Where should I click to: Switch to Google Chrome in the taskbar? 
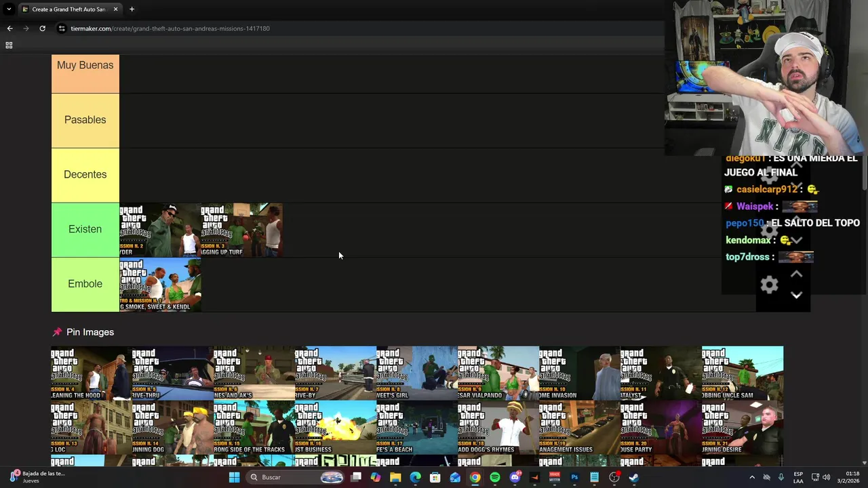click(x=475, y=477)
